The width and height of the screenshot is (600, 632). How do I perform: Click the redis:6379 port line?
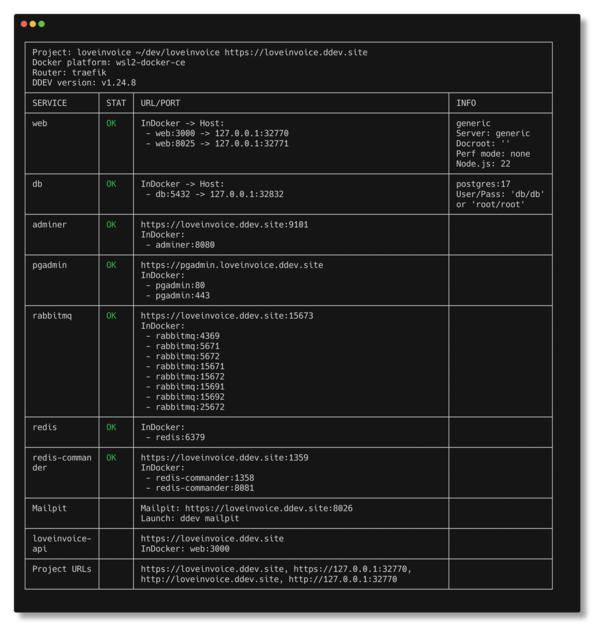pos(175,437)
